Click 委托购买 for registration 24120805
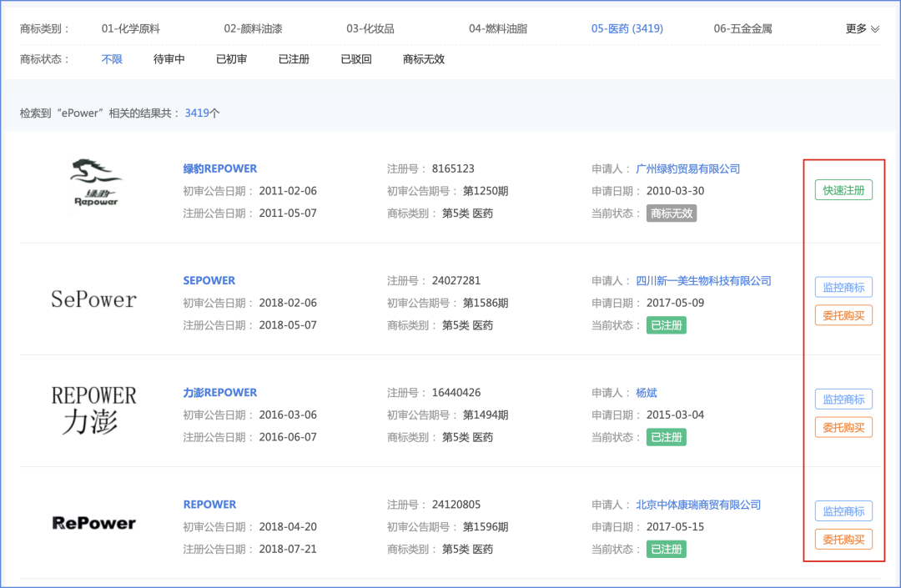The image size is (901, 588). click(x=843, y=539)
